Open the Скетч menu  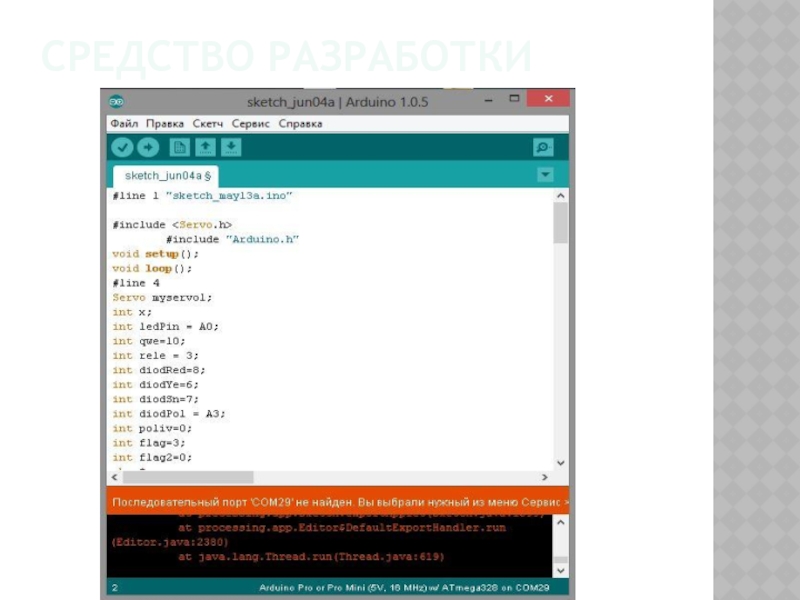pyautogui.click(x=208, y=123)
